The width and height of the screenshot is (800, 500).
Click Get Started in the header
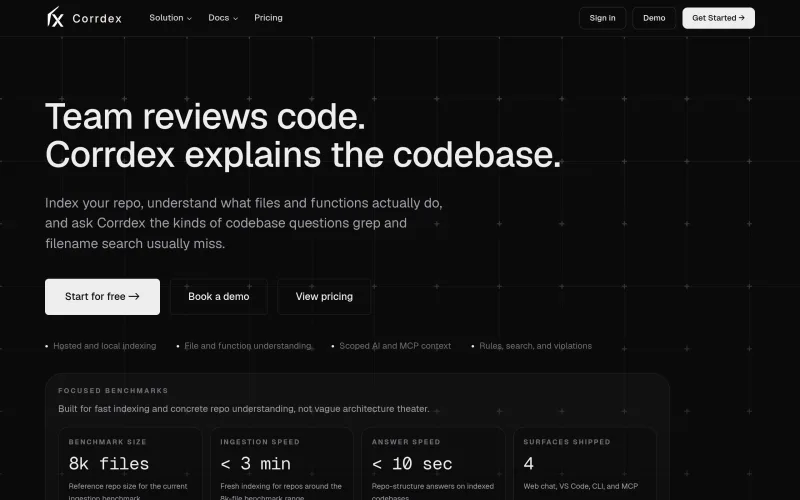tap(718, 18)
